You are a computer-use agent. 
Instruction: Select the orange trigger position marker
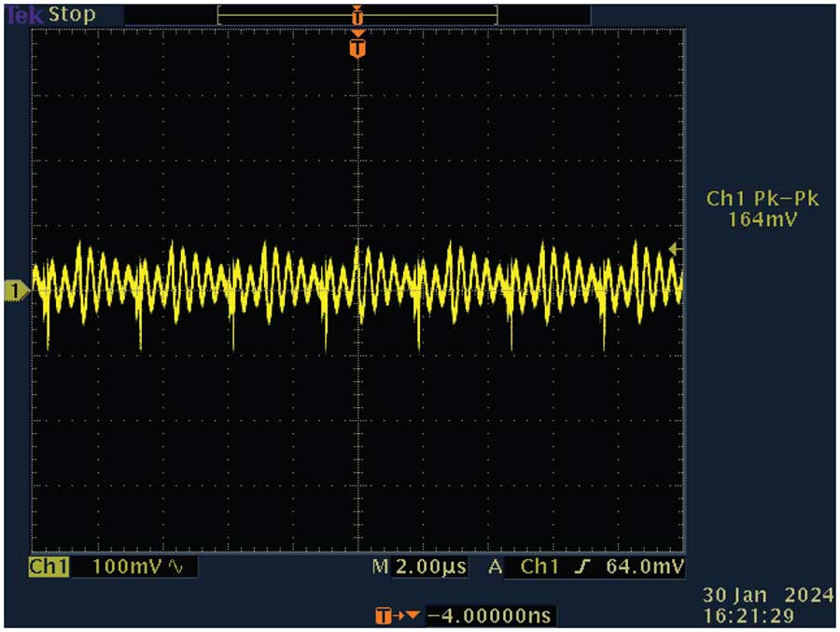coord(357,15)
